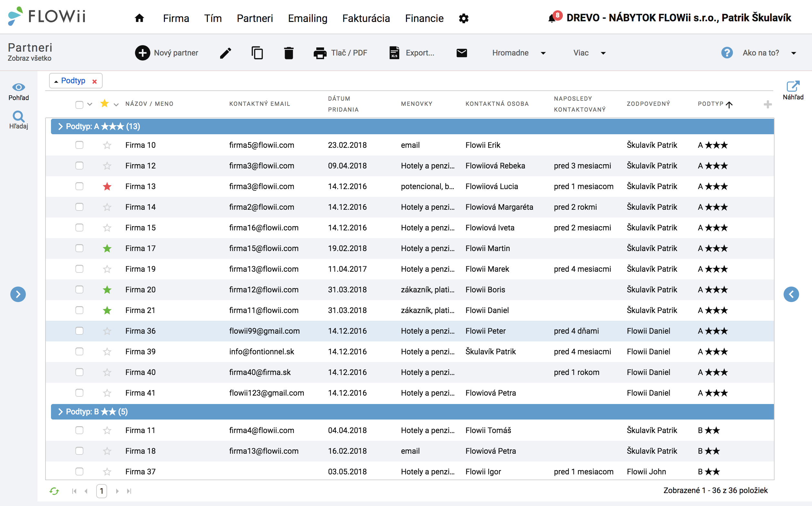Click the home icon in top navigation
This screenshot has height=506, width=812.
pos(139,18)
